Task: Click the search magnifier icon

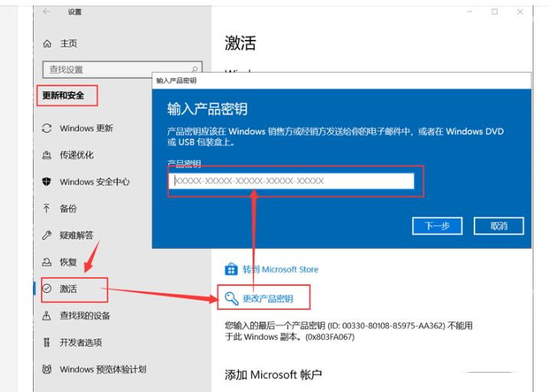Action: click(x=194, y=69)
